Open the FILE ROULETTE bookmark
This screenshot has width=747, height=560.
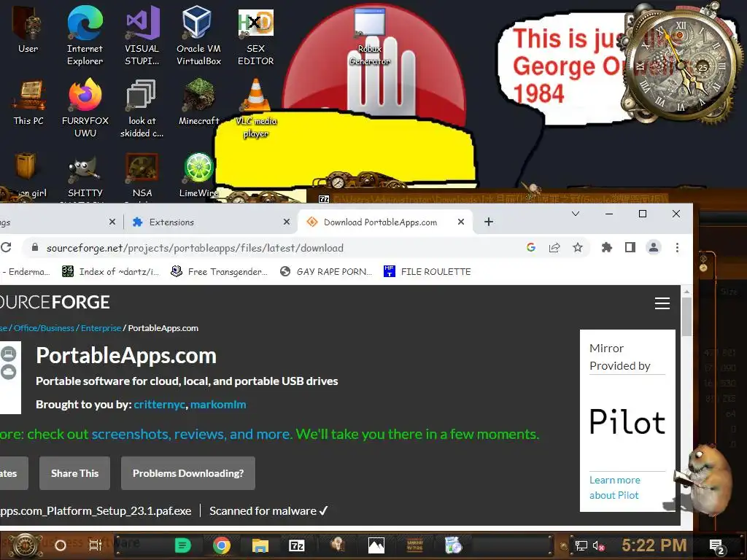[x=427, y=271]
